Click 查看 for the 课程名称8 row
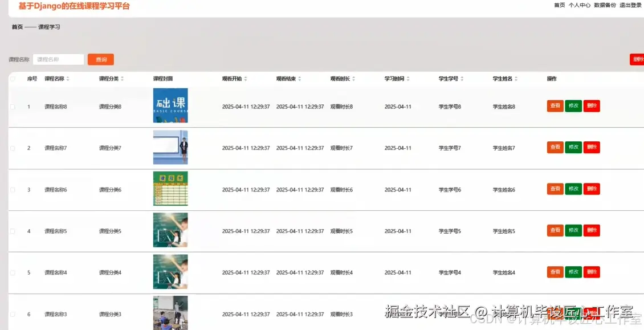The height and width of the screenshot is (330, 644). point(555,105)
